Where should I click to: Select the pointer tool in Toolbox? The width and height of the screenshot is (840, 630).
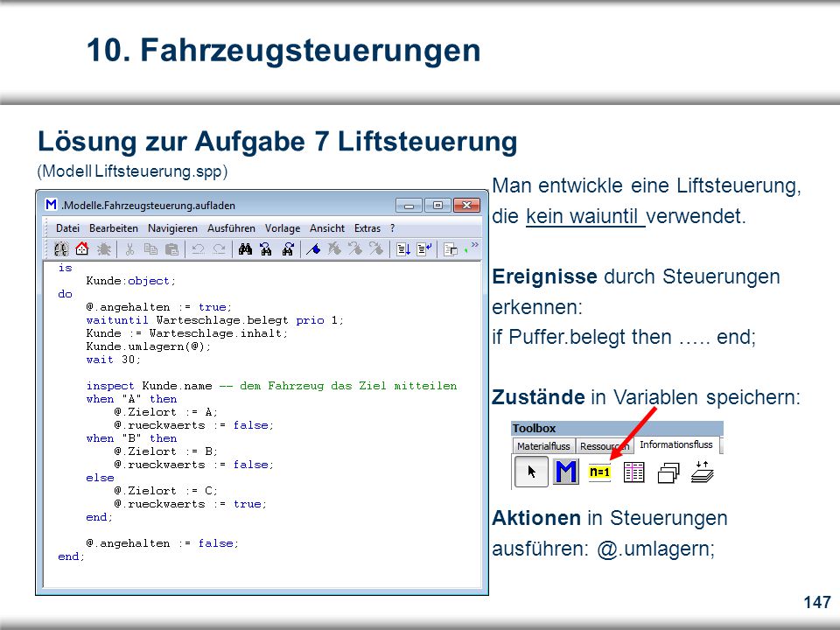pos(531,472)
